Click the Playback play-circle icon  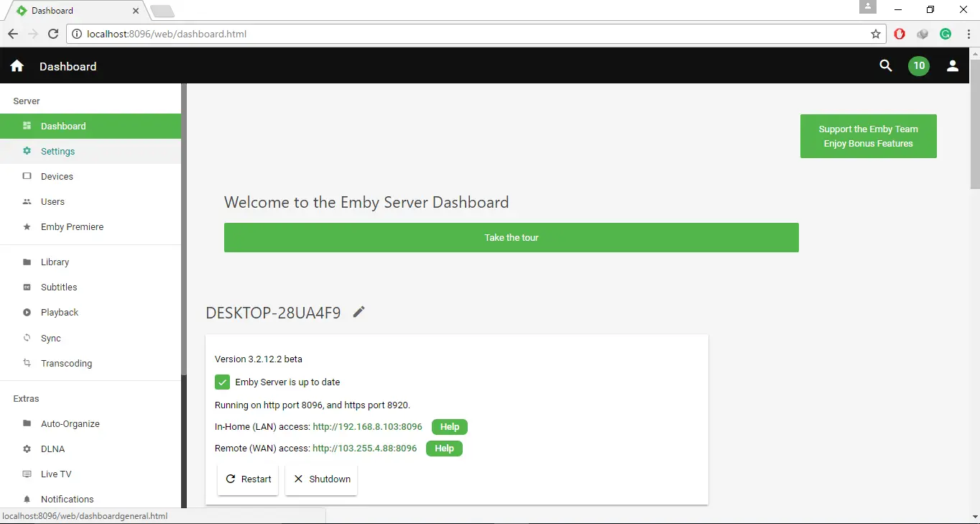[27, 312]
